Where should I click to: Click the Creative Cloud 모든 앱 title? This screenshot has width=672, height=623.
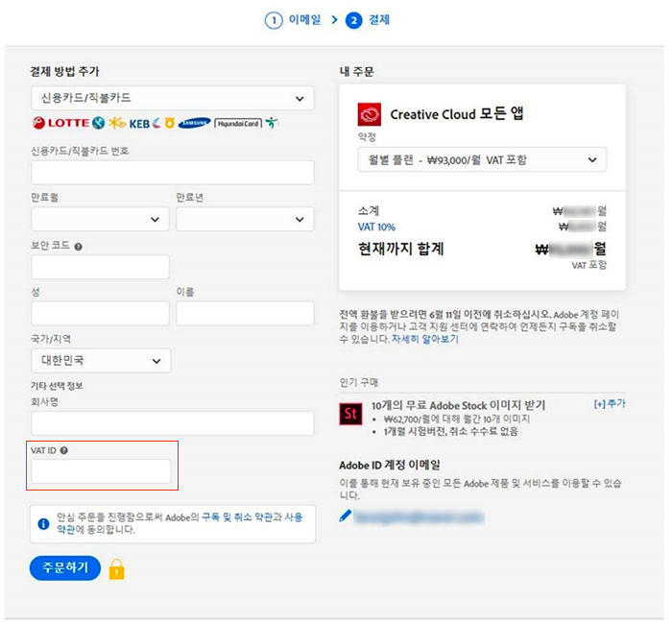pos(456,114)
